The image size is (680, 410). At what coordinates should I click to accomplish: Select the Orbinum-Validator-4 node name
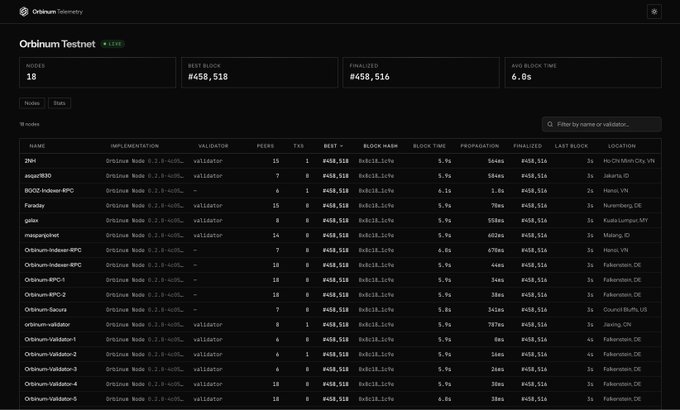click(x=51, y=384)
